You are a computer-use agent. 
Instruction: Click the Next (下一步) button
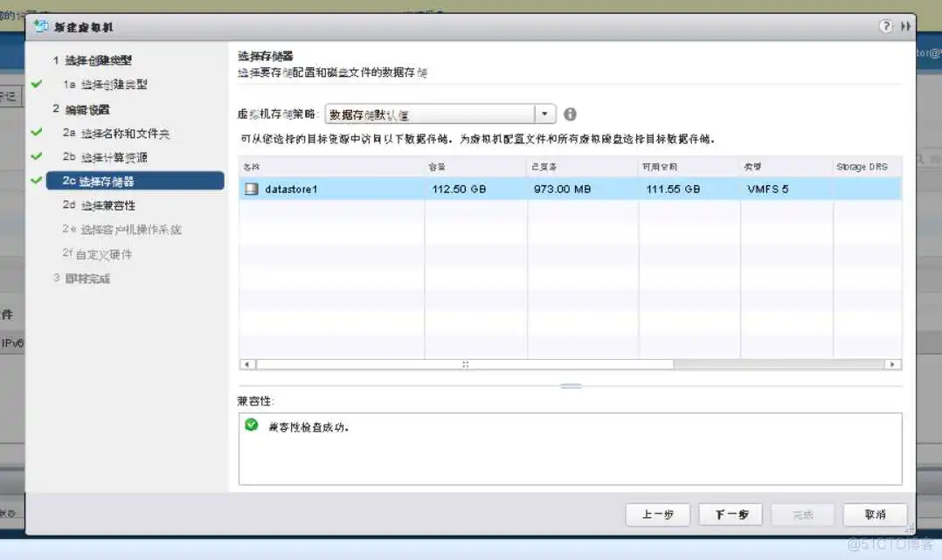(x=731, y=515)
